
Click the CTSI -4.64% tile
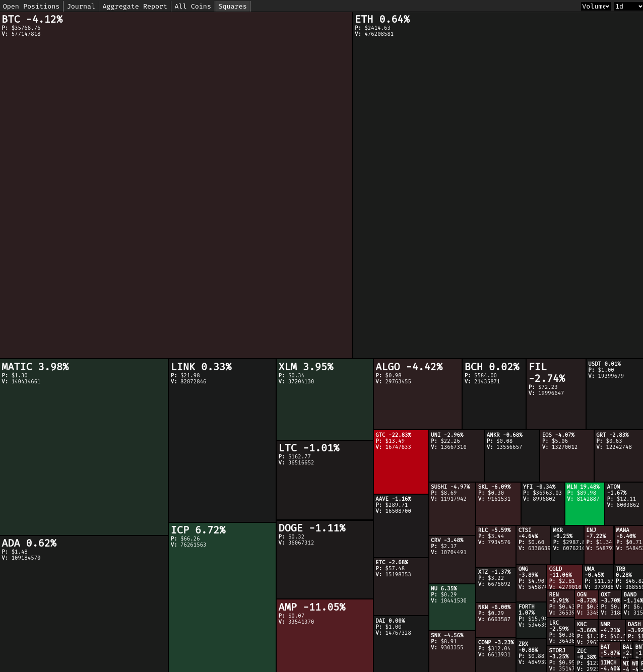534,545
